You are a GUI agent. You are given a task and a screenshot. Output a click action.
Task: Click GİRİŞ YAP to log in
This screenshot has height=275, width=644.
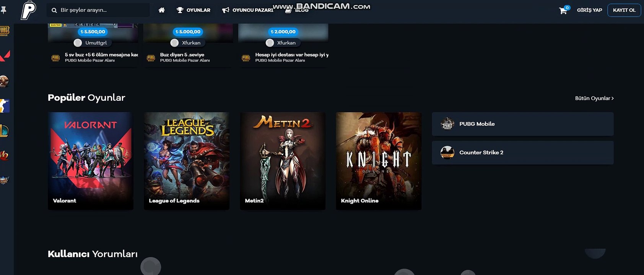pyautogui.click(x=589, y=10)
